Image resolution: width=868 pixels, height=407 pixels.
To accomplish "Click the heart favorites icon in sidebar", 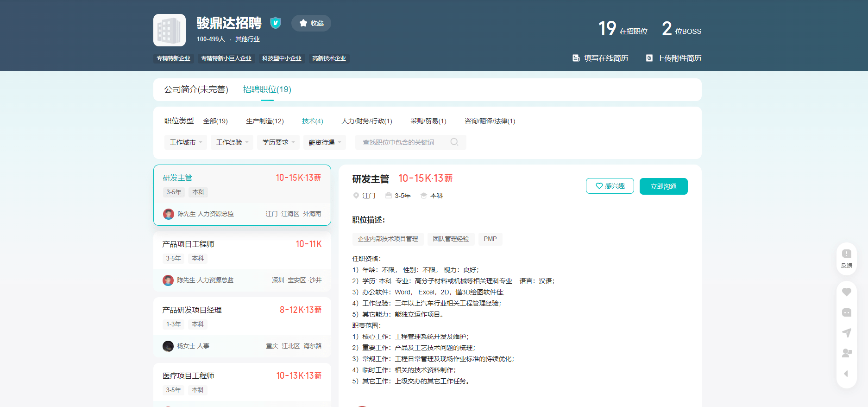I will coord(847,292).
